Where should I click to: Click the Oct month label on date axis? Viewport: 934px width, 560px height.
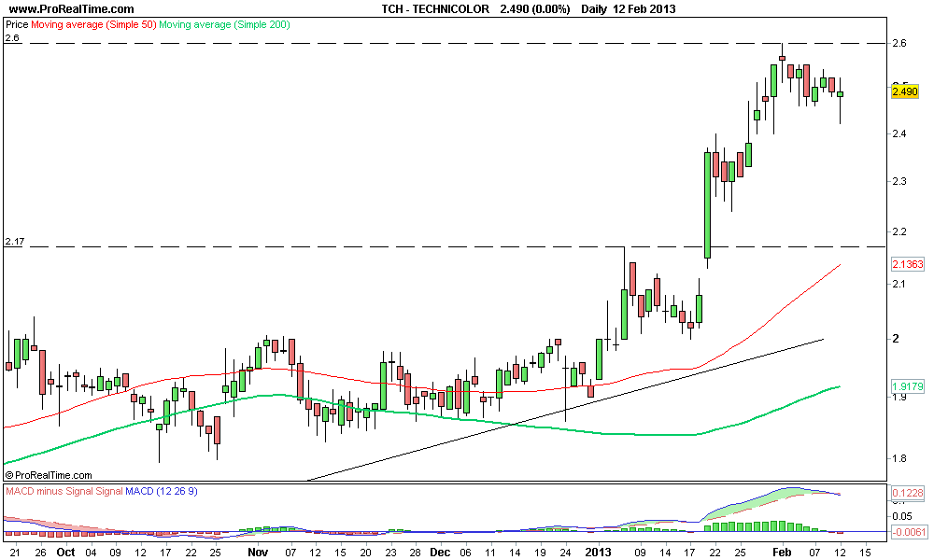tap(65, 552)
